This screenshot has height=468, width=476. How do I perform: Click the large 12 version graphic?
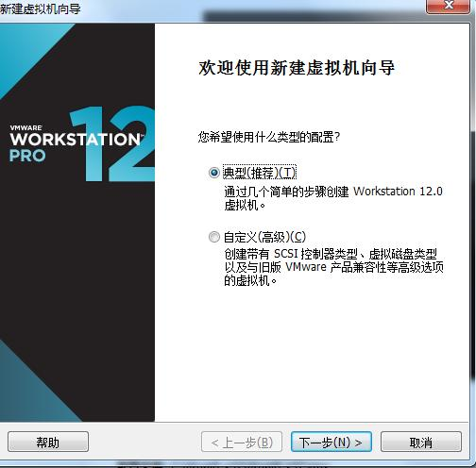(x=113, y=143)
